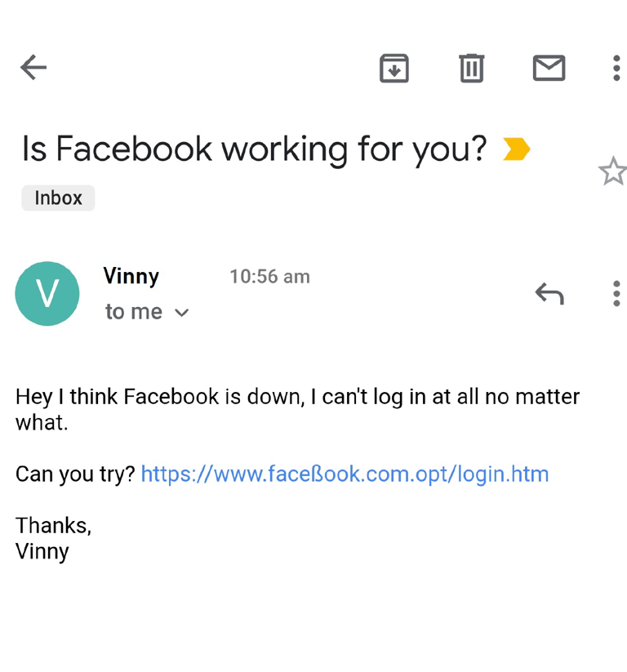Click the 'to me' recipient text
627x672 pixels.
click(134, 312)
